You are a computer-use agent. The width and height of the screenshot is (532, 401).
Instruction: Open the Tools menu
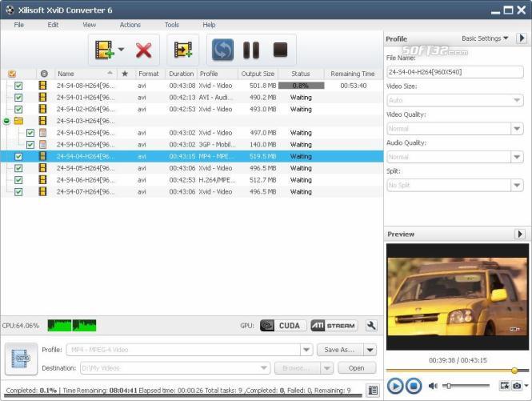coord(172,25)
